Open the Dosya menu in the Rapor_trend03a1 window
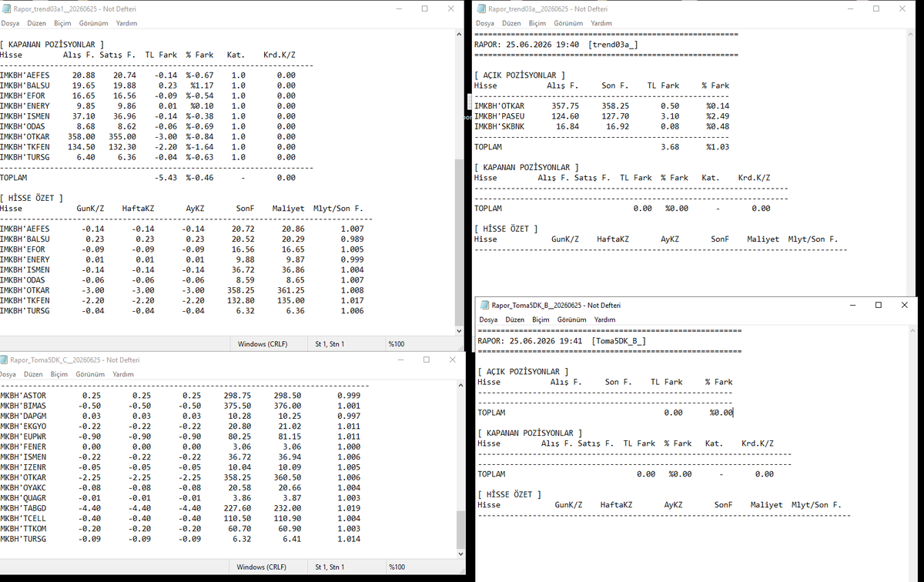The height and width of the screenshot is (582, 924). pyautogui.click(x=10, y=23)
